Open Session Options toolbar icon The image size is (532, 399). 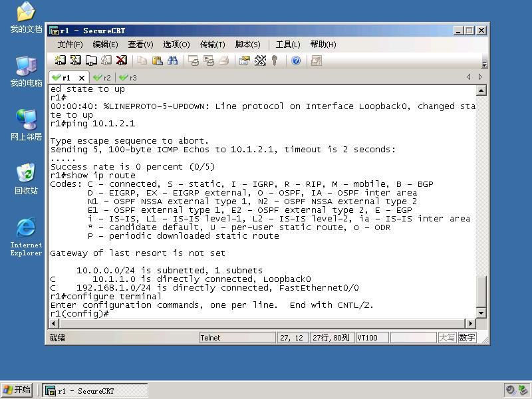(x=244, y=61)
